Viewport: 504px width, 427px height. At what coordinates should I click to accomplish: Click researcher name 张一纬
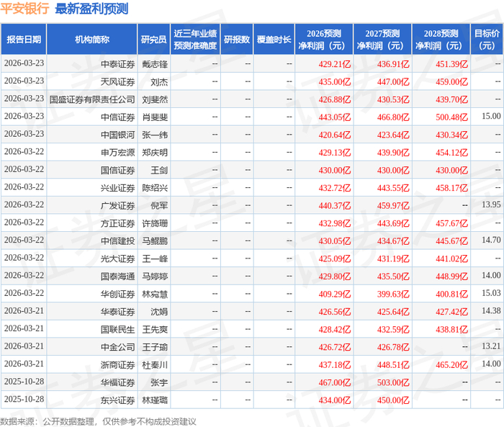(155, 135)
